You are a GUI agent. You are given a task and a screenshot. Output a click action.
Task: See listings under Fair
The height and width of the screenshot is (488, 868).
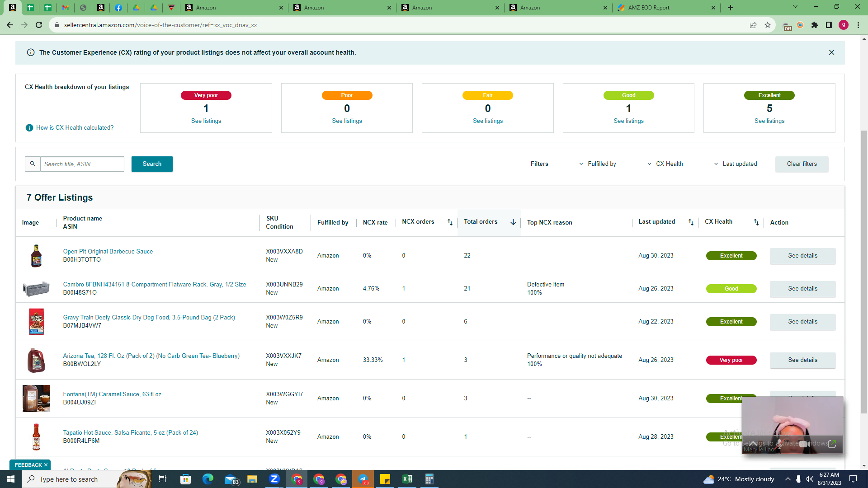tap(488, 121)
